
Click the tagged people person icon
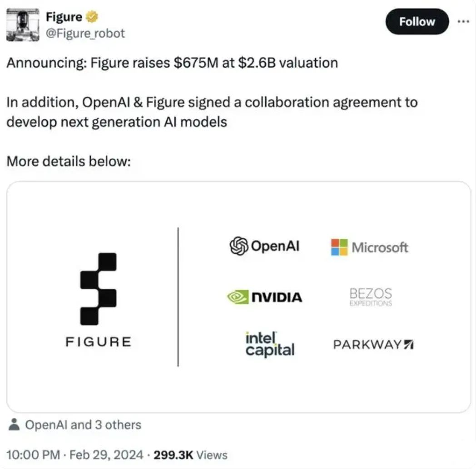(x=14, y=425)
